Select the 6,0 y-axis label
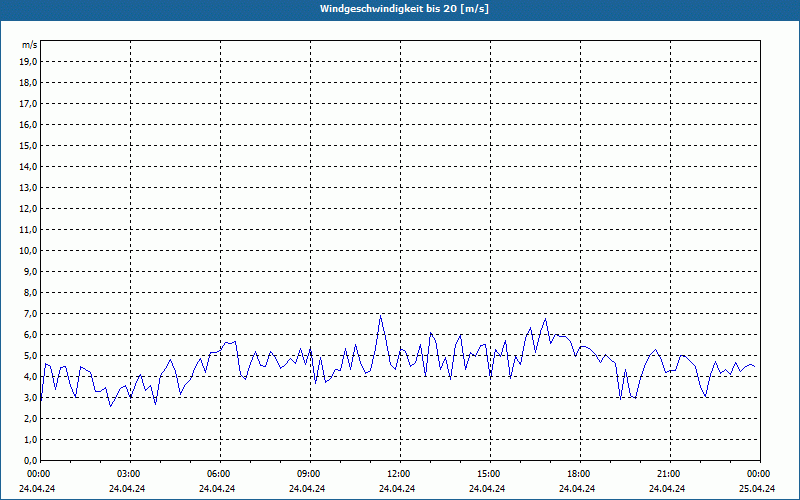The image size is (800, 500). coord(30,335)
